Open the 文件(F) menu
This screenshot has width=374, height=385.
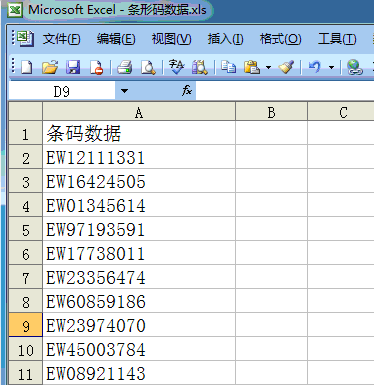coord(61,39)
